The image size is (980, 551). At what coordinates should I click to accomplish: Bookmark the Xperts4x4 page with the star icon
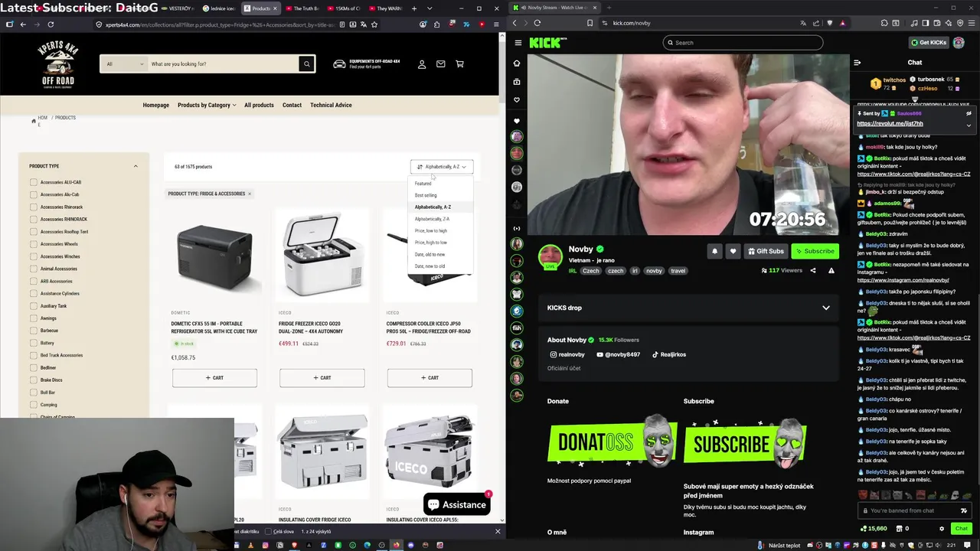[374, 24]
